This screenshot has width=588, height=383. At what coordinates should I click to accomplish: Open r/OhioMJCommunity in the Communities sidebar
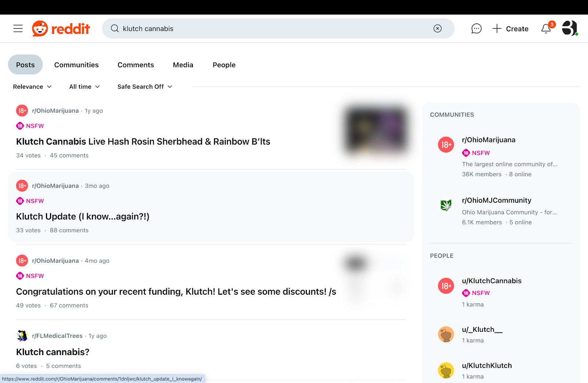click(496, 200)
